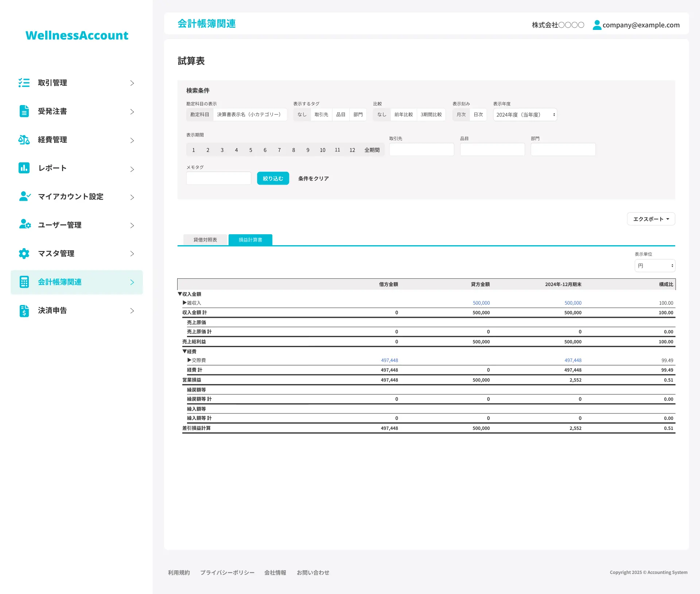700x594 pixels.
Task: Click the 条件をクリア link
Action: click(313, 178)
